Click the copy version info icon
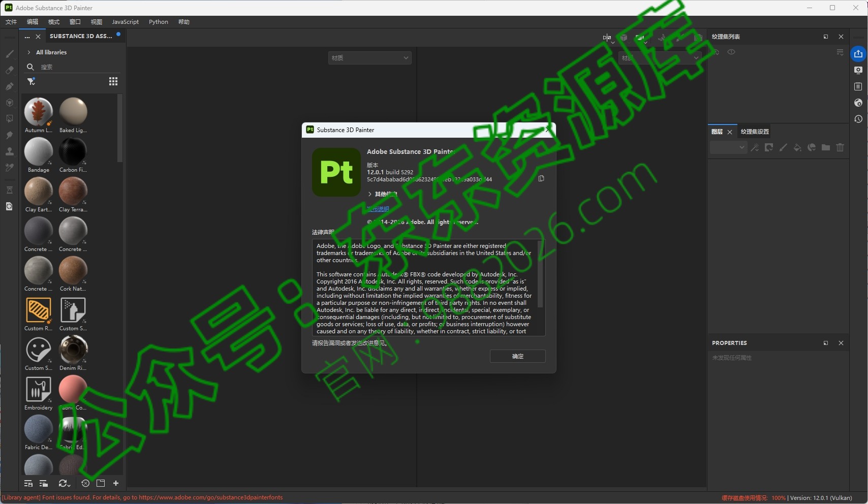Image resolution: width=868 pixels, height=504 pixels. tap(541, 178)
